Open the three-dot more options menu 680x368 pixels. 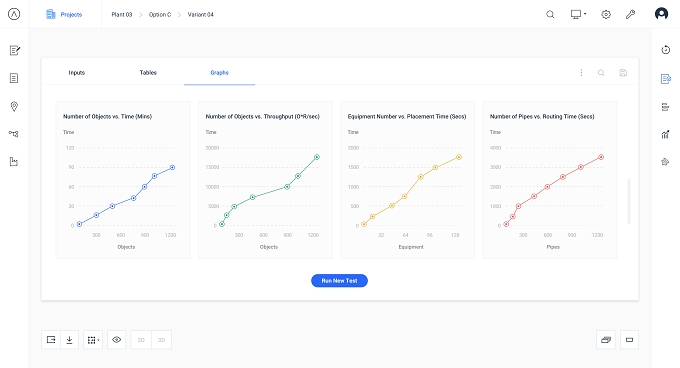coord(581,72)
